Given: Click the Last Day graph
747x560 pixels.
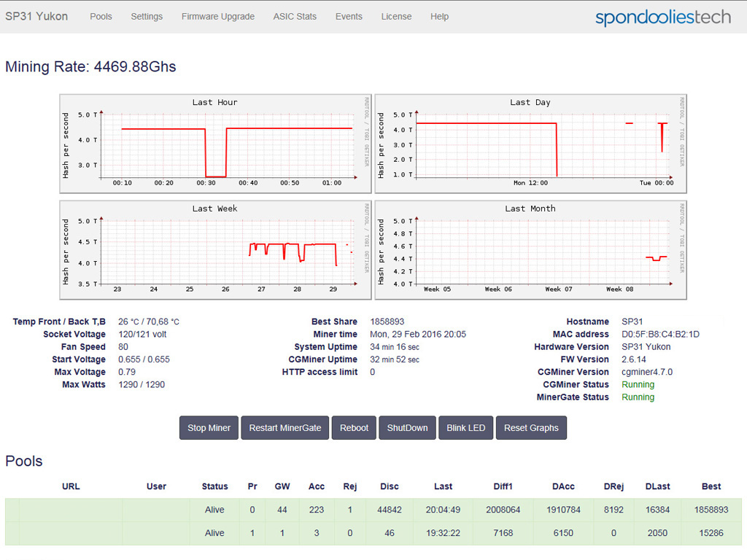Looking at the screenshot, I should click(531, 144).
